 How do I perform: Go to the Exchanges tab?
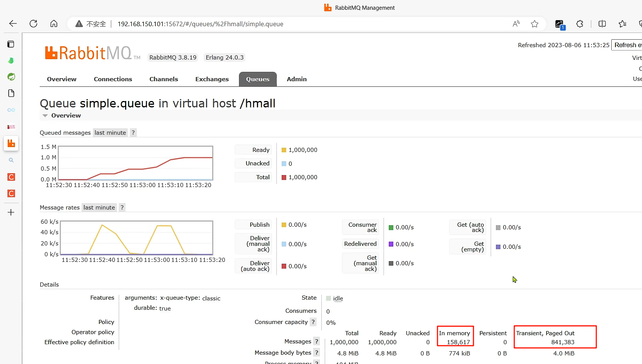pyautogui.click(x=212, y=79)
